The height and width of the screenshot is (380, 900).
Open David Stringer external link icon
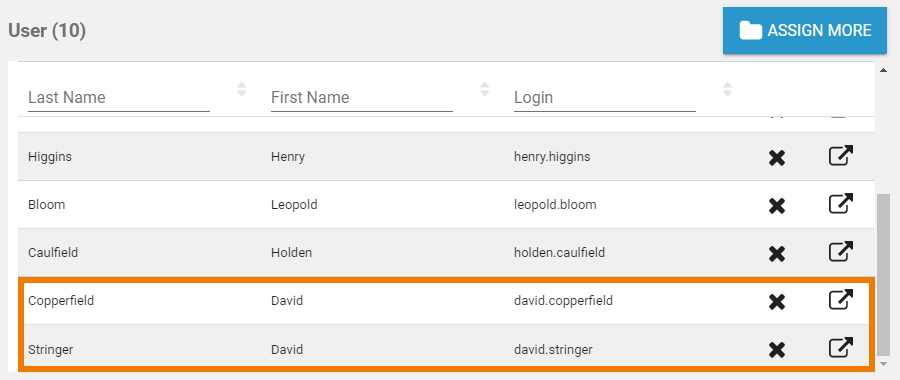pyautogui.click(x=841, y=347)
